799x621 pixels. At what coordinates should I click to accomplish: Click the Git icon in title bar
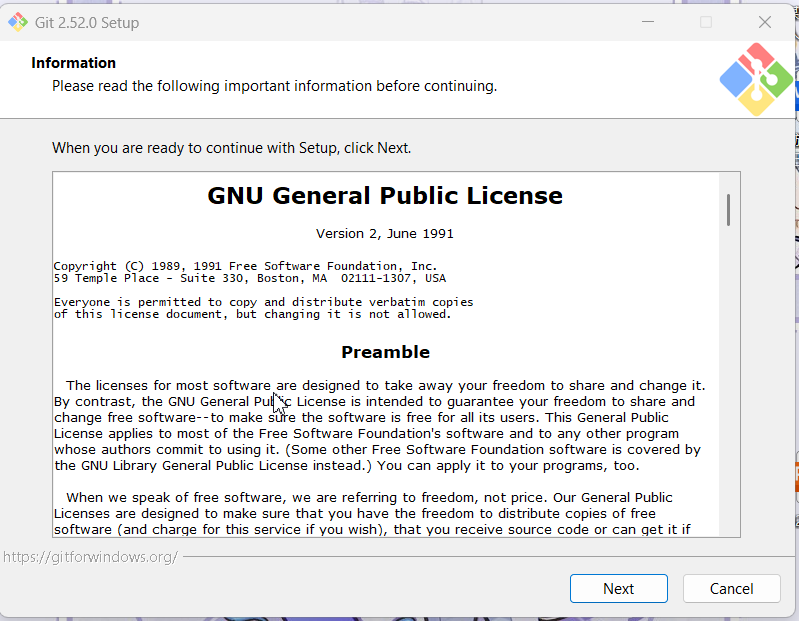[18, 22]
